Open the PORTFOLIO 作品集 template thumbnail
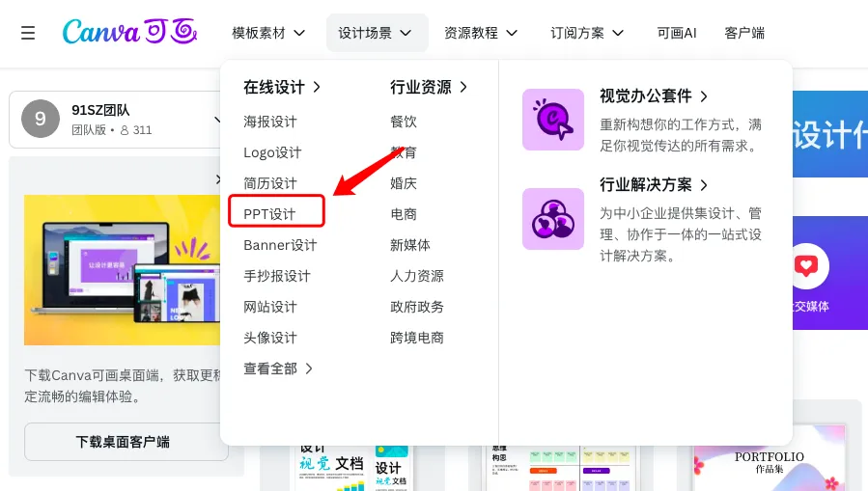 click(770, 458)
